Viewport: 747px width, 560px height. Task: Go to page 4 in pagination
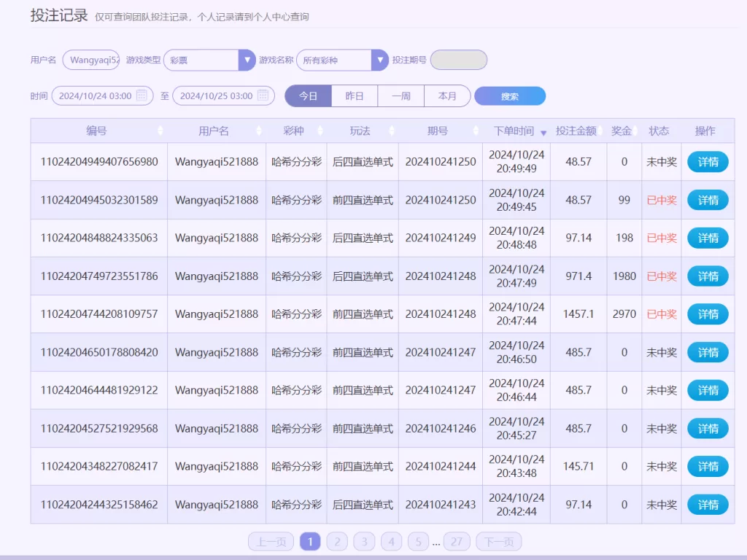coord(392,542)
